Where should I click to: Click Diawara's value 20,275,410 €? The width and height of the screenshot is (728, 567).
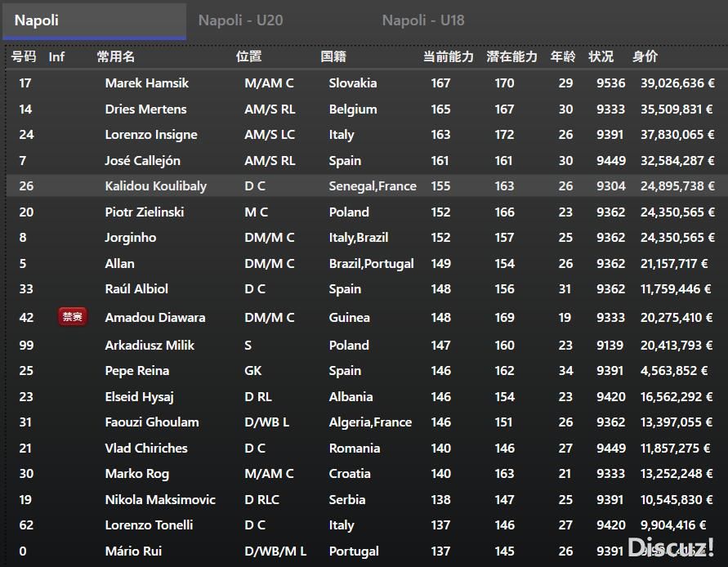[677, 318]
